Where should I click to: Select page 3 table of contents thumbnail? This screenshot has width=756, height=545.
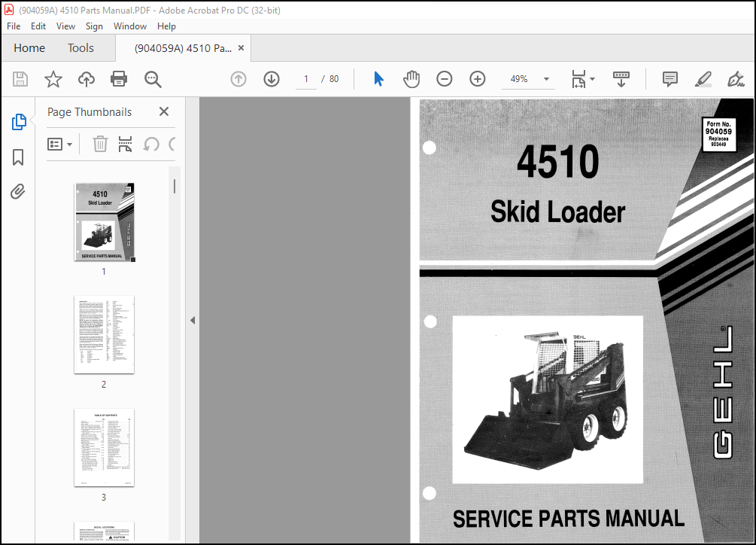(104, 448)
